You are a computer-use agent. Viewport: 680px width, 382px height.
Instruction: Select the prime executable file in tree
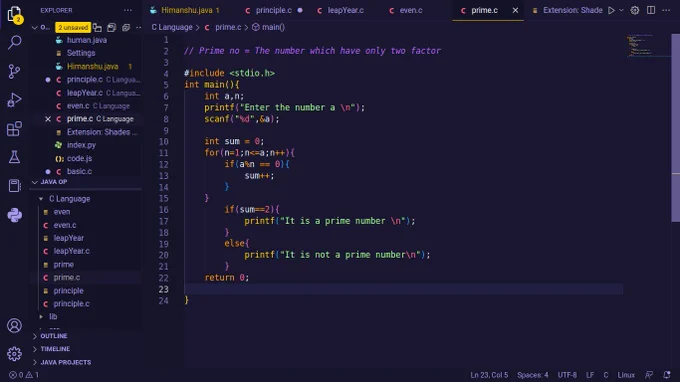pos(64,264)
